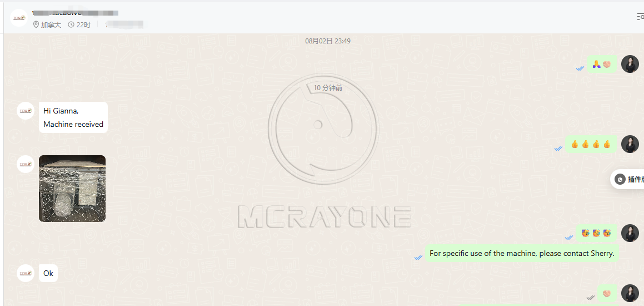Image resolution: width=644 pixels, height=306 pixels.
Task: Click the single handshake emoji message at bottom
Action: pyautogui.click(x=607, y=294)
